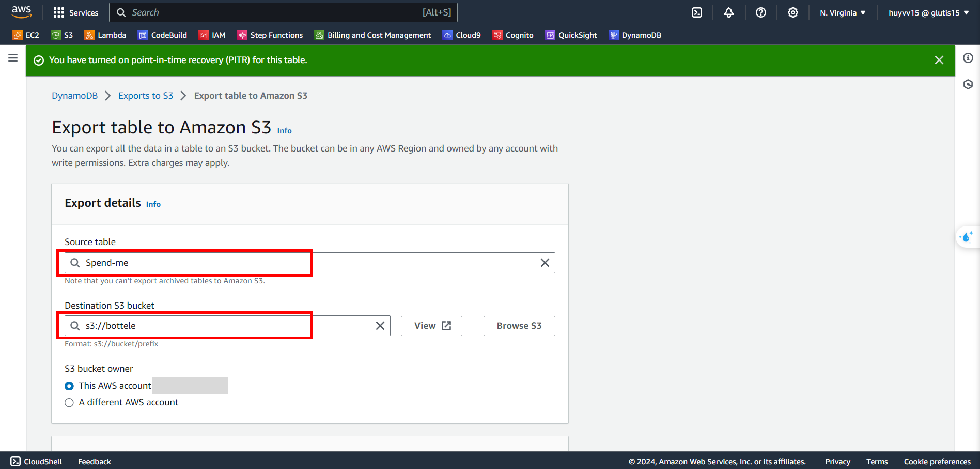Open the Services grid menu
This screenshot has width=980, height=469.
click(x=75, y=12)
